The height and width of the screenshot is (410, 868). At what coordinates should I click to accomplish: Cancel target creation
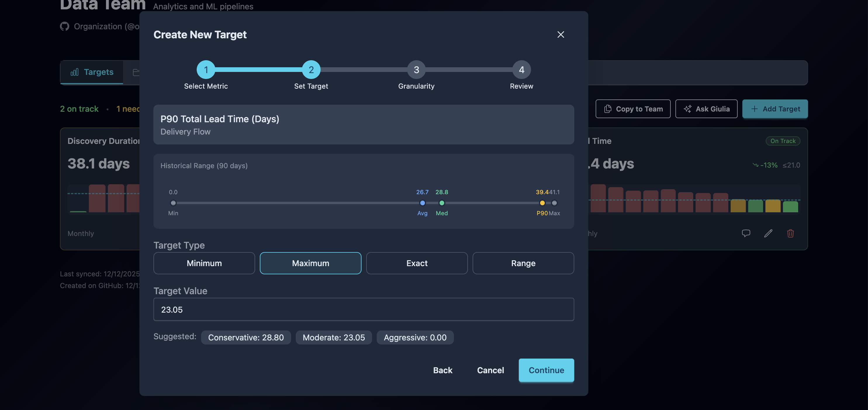490,370
